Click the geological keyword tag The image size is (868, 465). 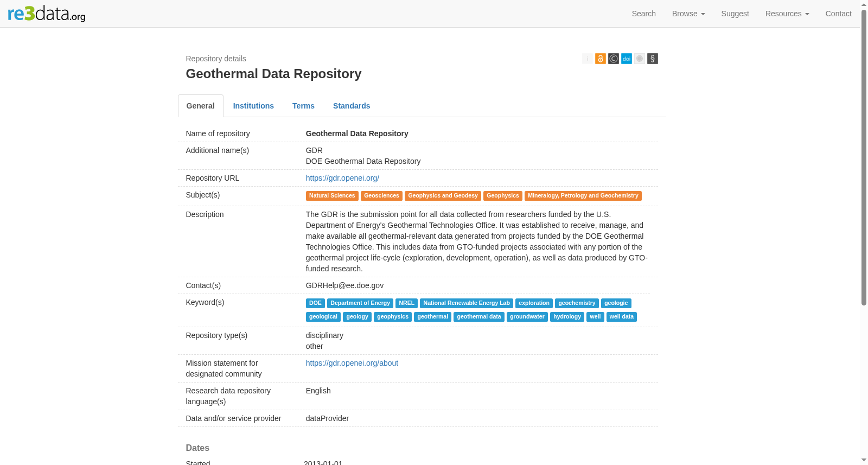[323, 317]
